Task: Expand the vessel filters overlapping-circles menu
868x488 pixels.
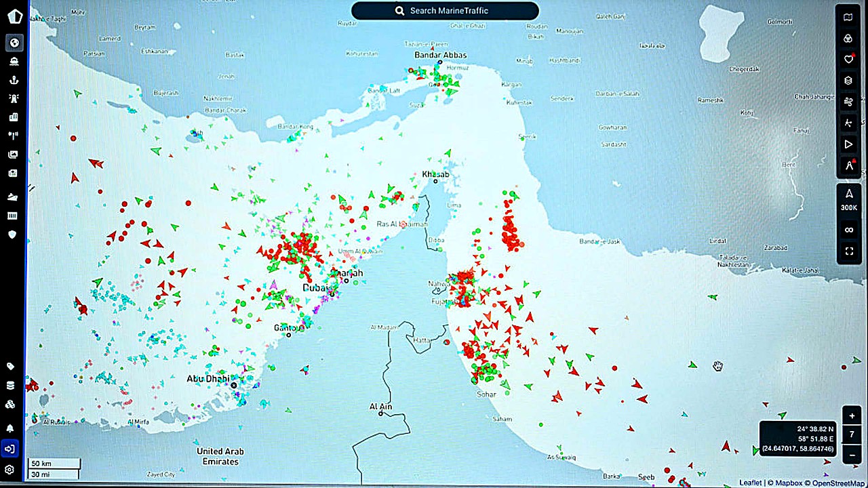Action: point(848,39)
